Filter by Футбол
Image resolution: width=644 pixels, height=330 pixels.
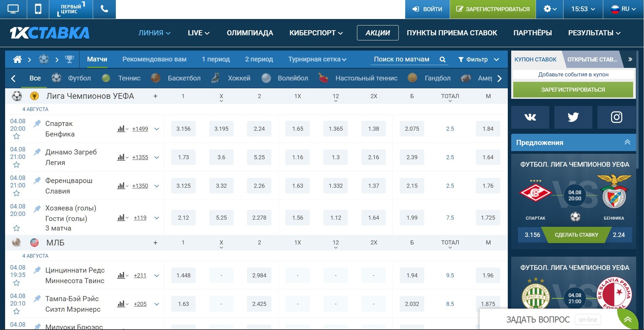click(x=71, y=78)
